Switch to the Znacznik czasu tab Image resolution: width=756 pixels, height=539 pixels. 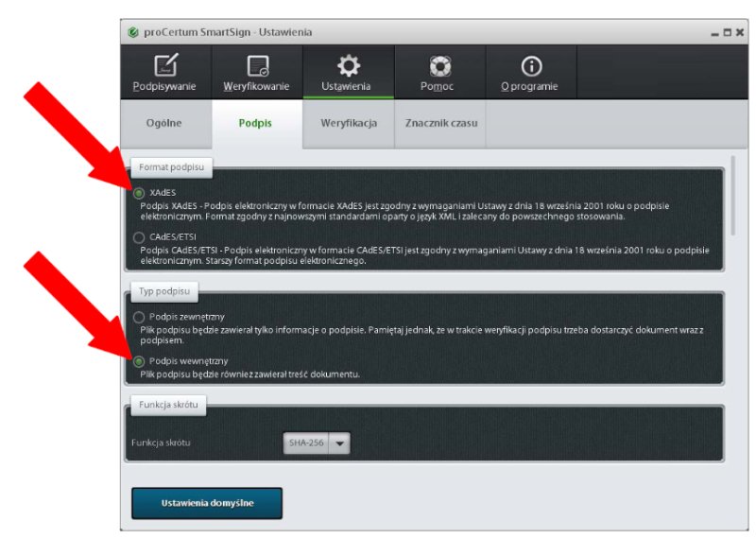click(440, 123)
